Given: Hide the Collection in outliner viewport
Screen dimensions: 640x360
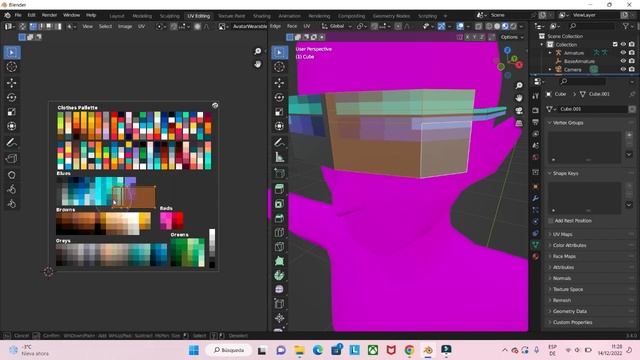Looking at the screenshot, I should pyautogui.click(x=623, y=44).
